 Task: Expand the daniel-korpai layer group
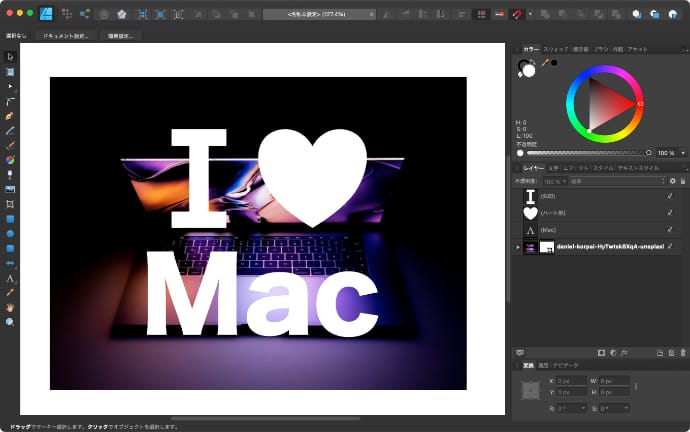(518, 246)
